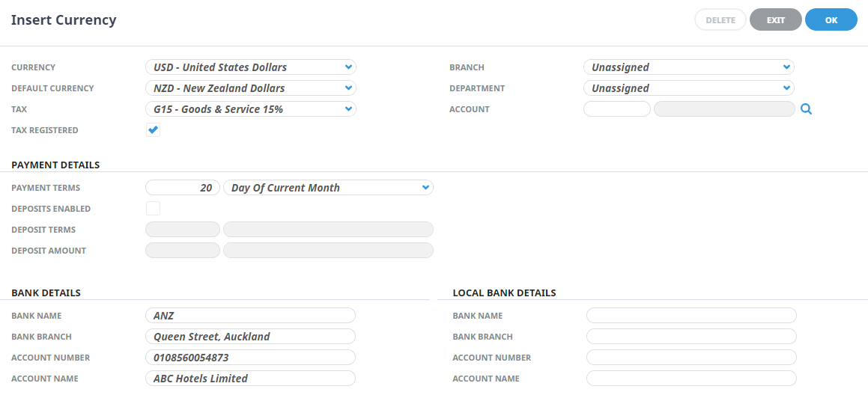Untick the Tax Registered checkbox
868x401 pixels.
(x=153, y=130)
